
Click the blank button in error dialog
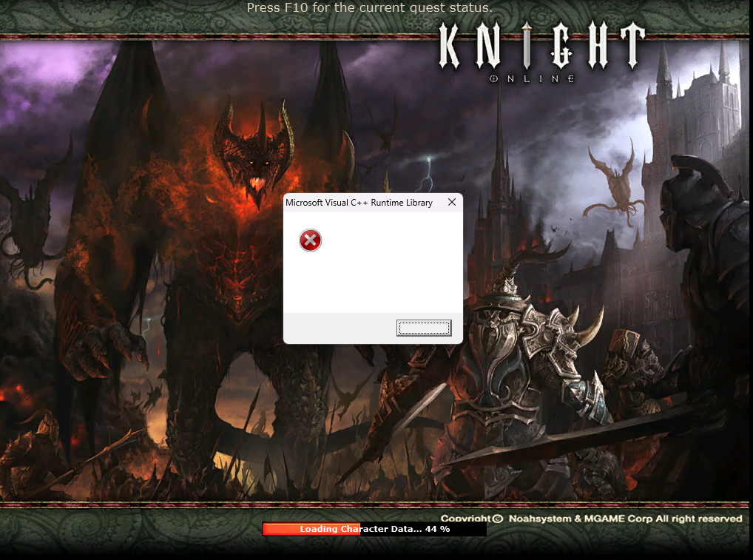click(424, 328)
